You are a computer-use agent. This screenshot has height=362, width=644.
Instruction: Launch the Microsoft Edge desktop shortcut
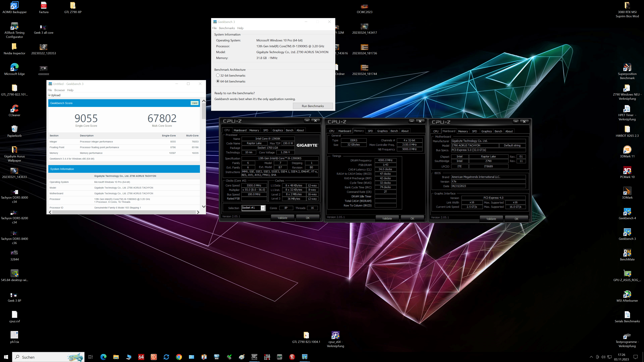pyautogui.click(x=14, y=69)
